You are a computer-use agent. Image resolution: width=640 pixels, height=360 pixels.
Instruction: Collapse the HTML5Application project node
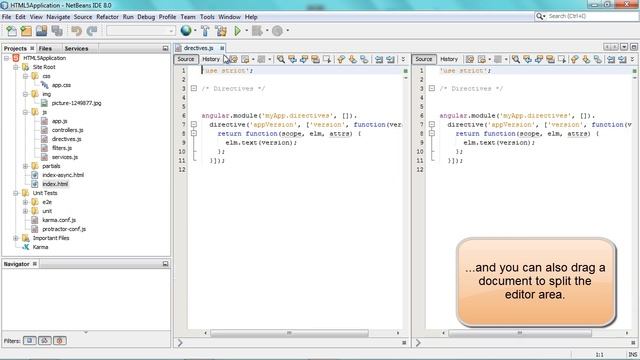click(7, 58)
